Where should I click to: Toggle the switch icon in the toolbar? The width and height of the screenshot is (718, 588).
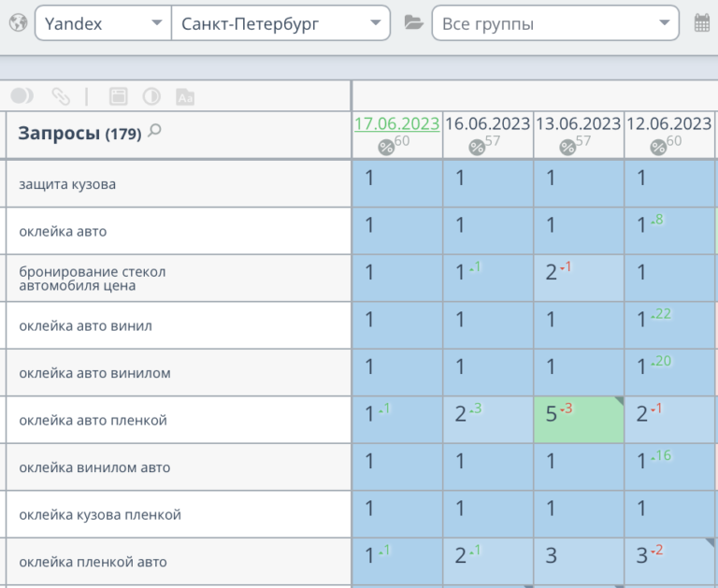pos(22,95)
